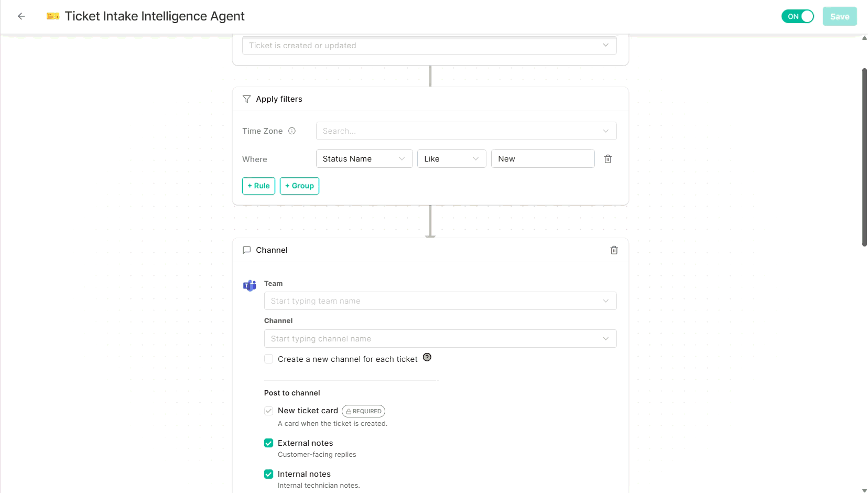The width and height of the screenshot is (868, 493).
Task: Open Time Zone info tooltip icon
Action: pos(292,131)
